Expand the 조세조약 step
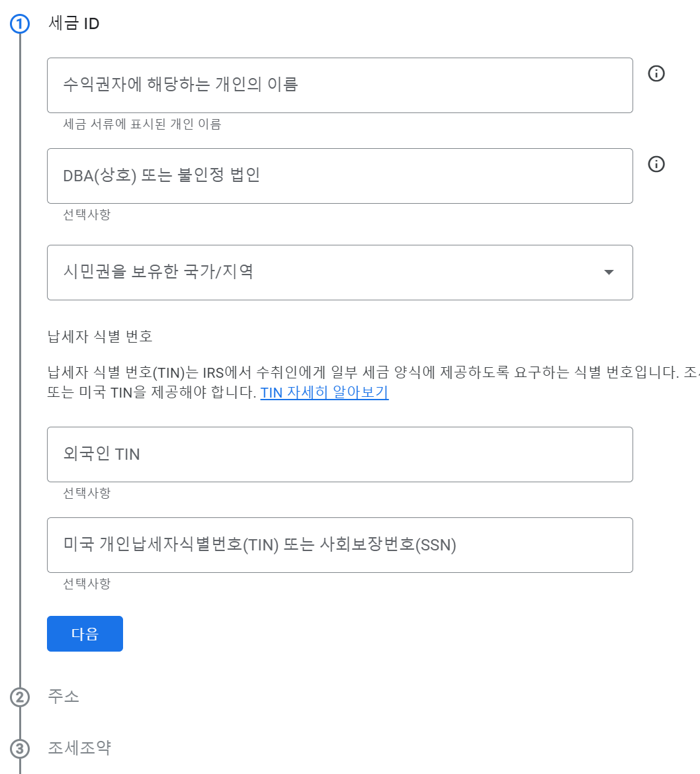Image resolution: width=700 pixels, height=774 pixels. [x=79, y=748]
